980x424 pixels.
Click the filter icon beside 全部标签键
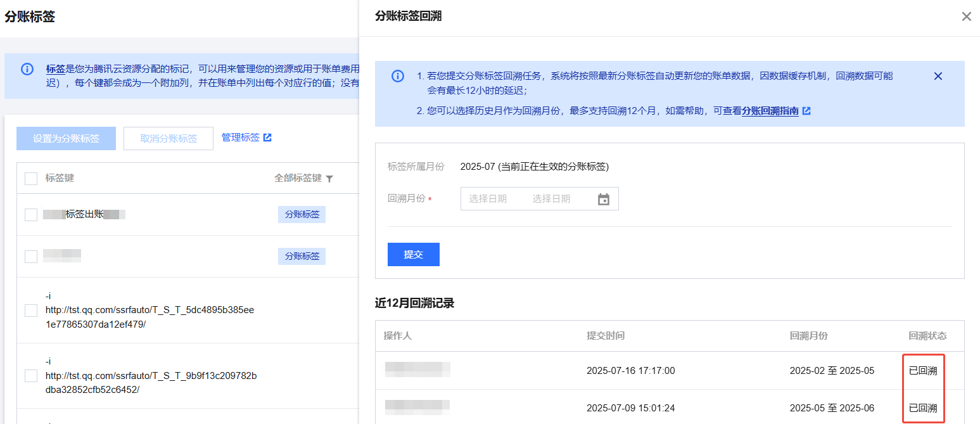(x=329, y=179)
